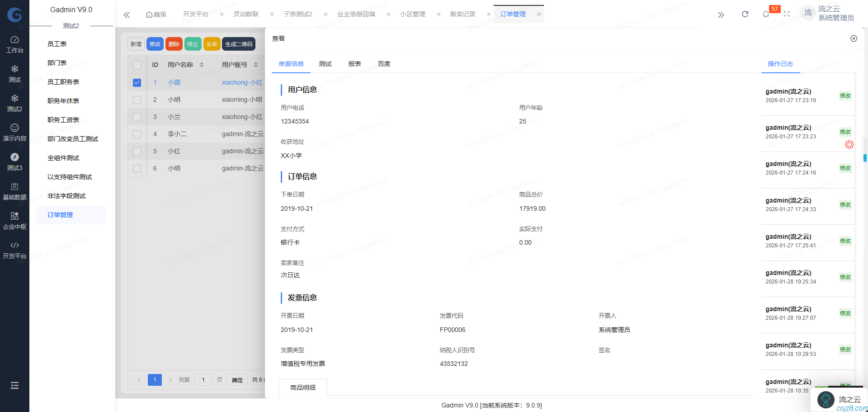868x412 pixels.
Task: Select the 测试3 compass icon in sidebar
Action: click(15, 161)
